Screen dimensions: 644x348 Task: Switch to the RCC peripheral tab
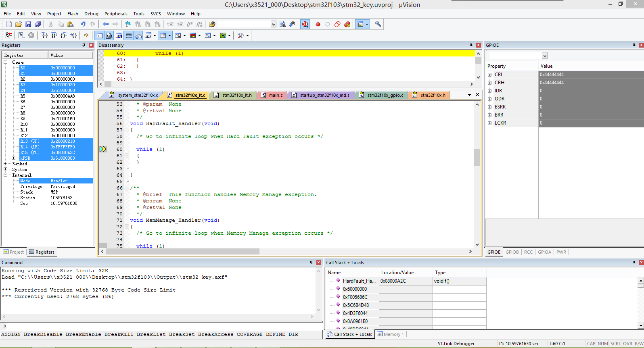(528, 252)
